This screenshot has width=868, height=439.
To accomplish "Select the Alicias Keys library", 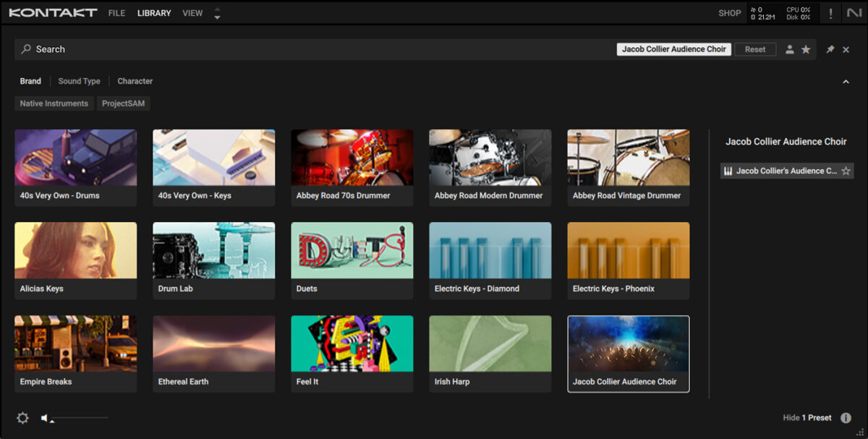I will click(x=76, y=261).
